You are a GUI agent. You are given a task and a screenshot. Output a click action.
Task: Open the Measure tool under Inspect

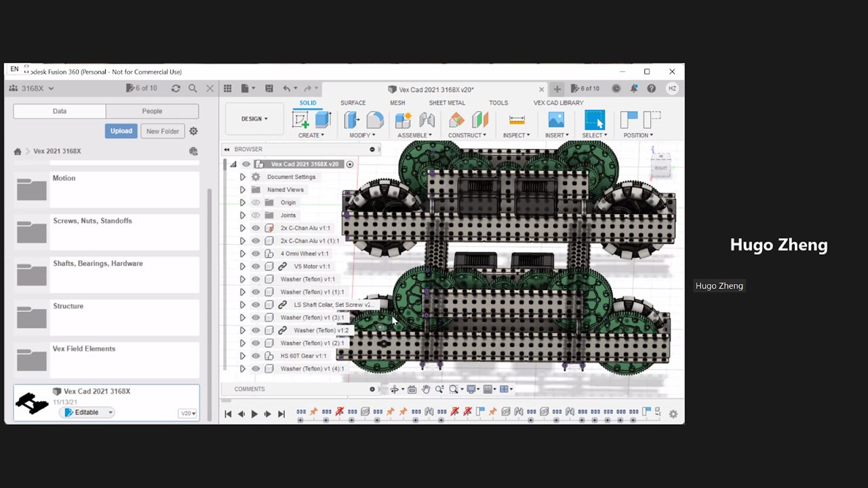point(517,120)
